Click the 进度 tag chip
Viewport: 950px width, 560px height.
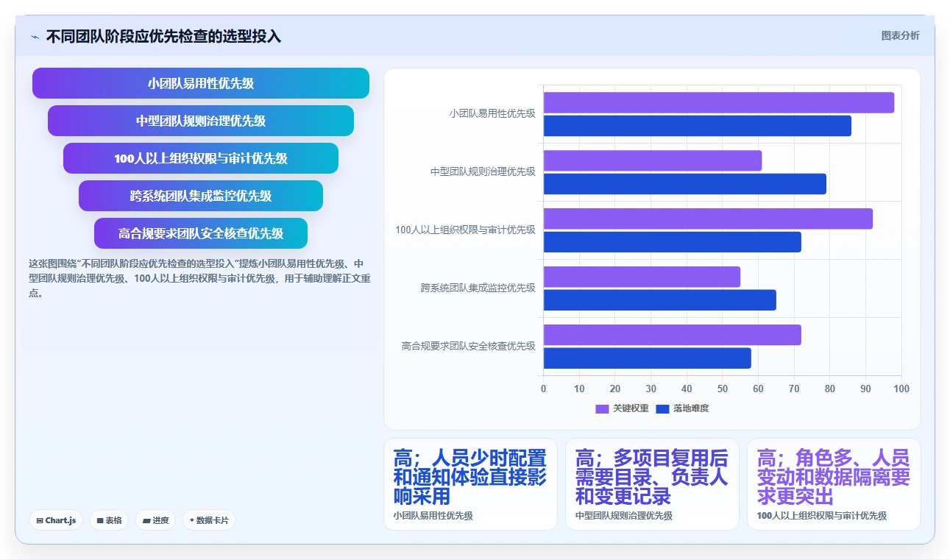(155, 520)
